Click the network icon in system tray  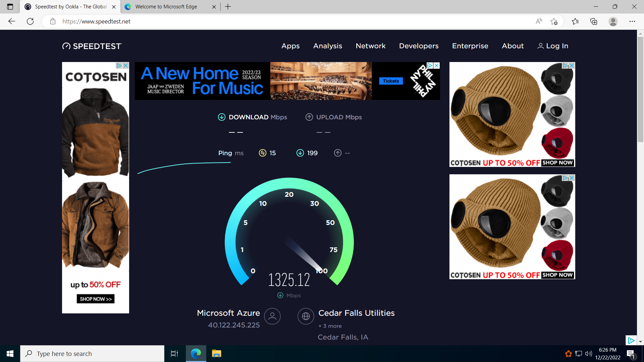(579, 354)
